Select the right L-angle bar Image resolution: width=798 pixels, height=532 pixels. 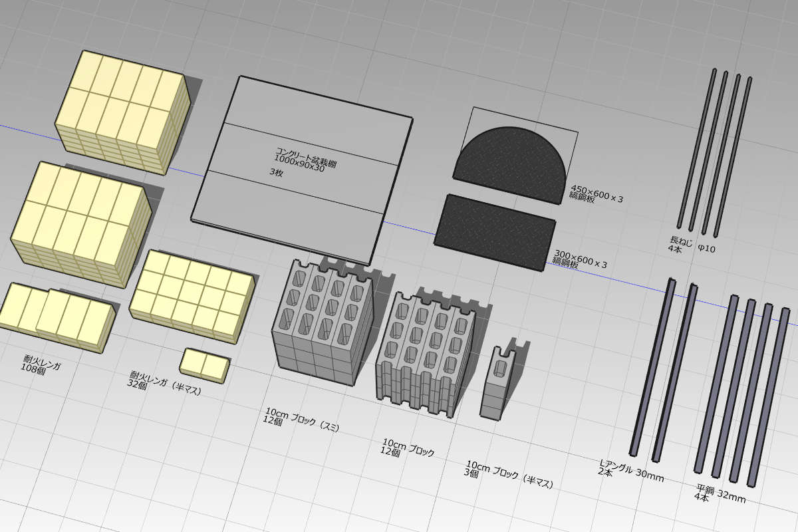pos(675,372)
